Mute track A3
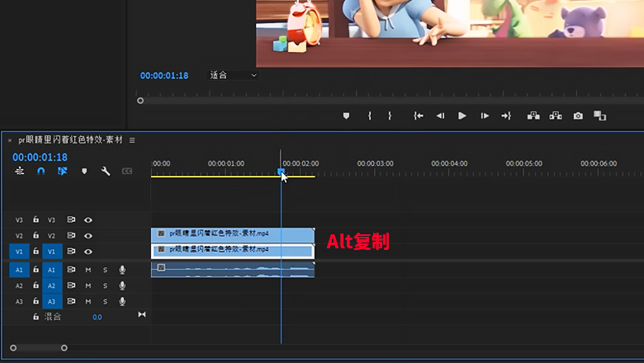 point(88,301)
